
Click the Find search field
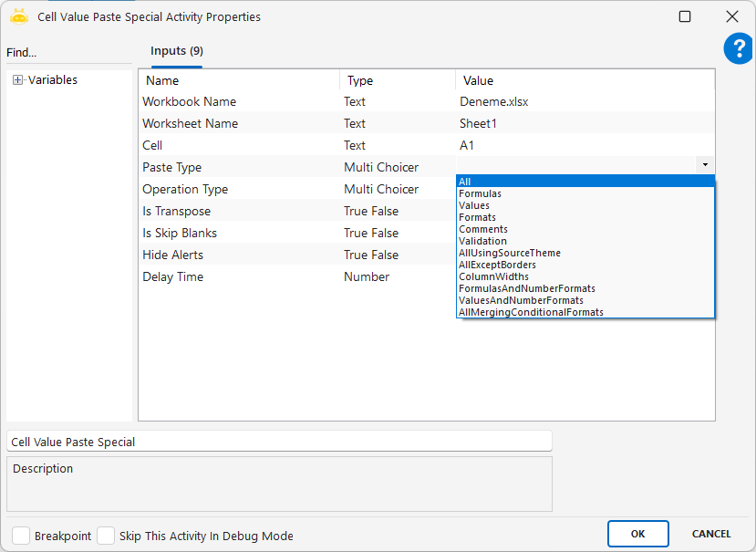tap(68, 53)
